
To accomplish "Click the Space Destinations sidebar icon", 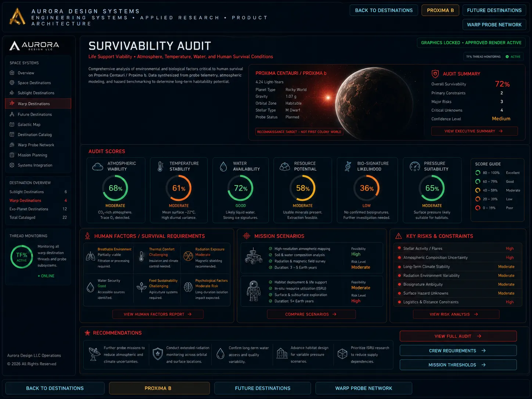I will (x=12, y=83).
